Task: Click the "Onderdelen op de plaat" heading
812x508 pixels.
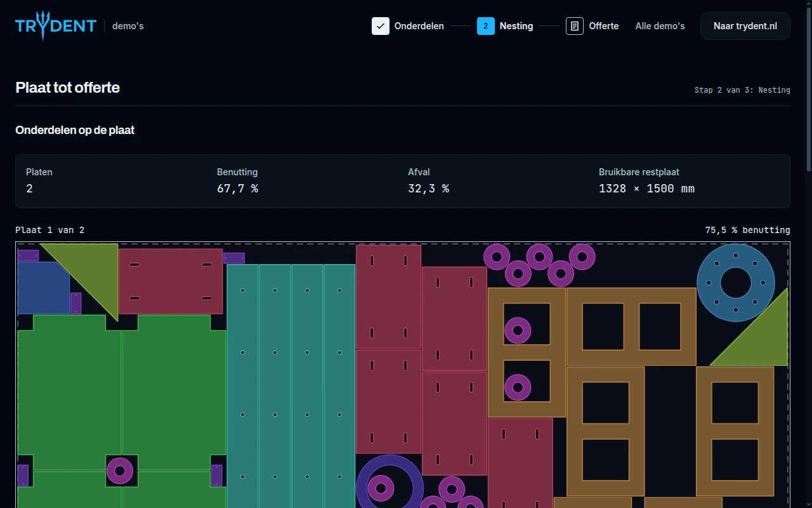Action: pos(75,130)
